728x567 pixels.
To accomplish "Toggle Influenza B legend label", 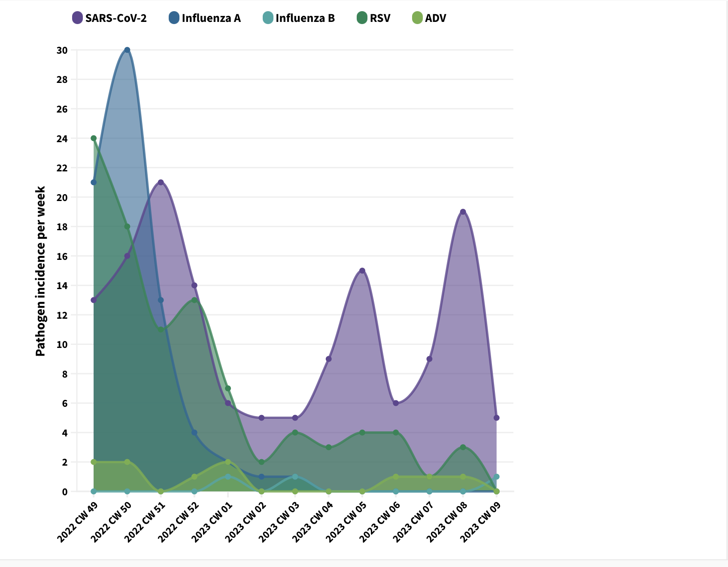I will click(x=305, y=18).
